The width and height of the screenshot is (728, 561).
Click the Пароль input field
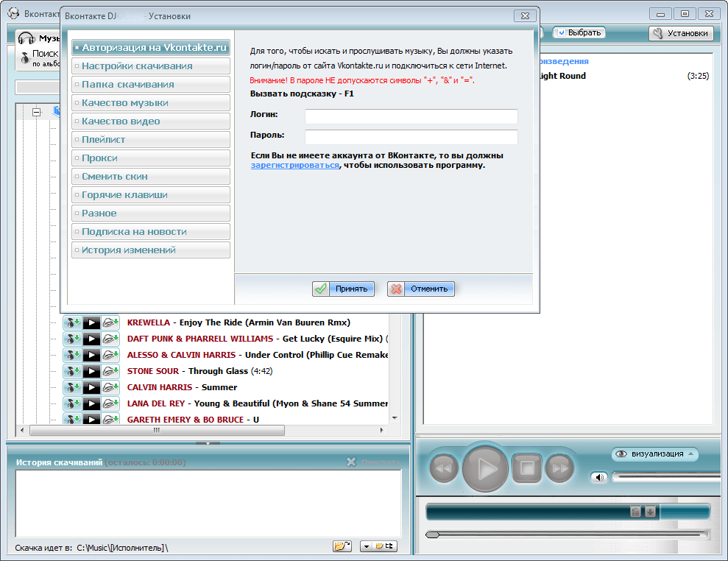coord(411,137)
